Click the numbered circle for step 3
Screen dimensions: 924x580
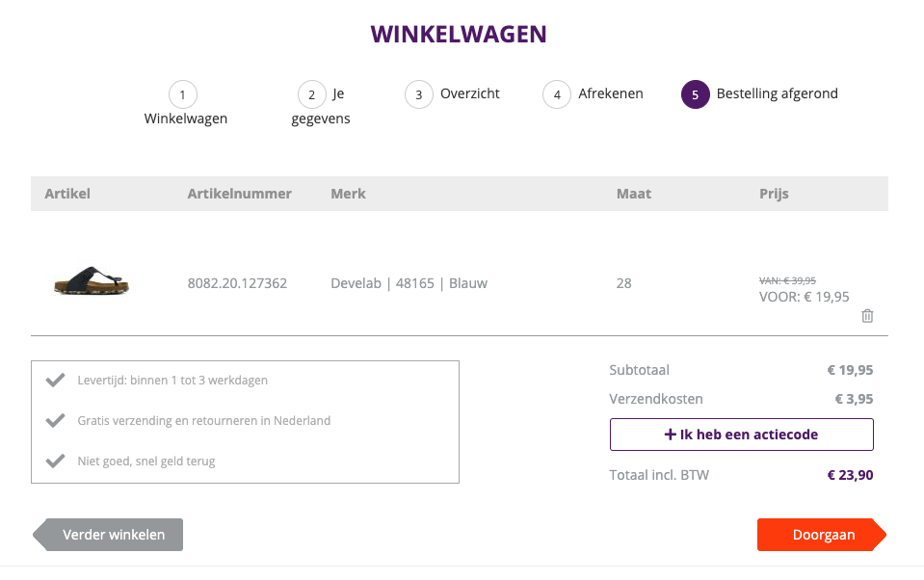[x=418, y=94]
